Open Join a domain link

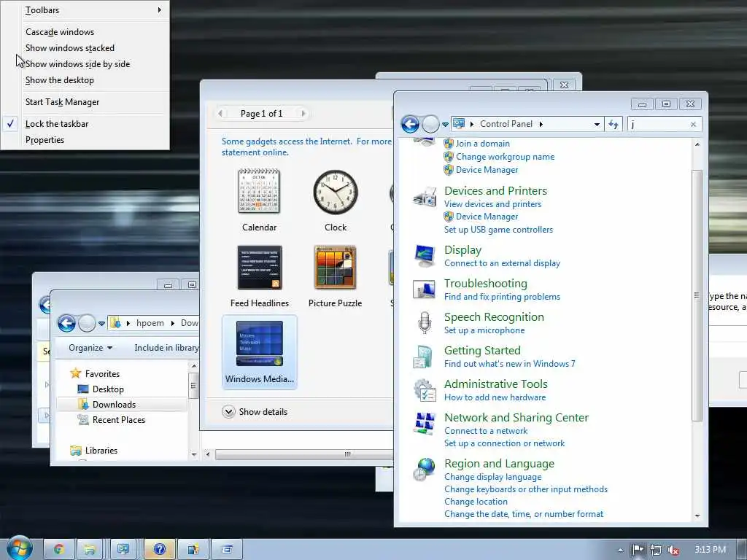[x=483, y=144]
